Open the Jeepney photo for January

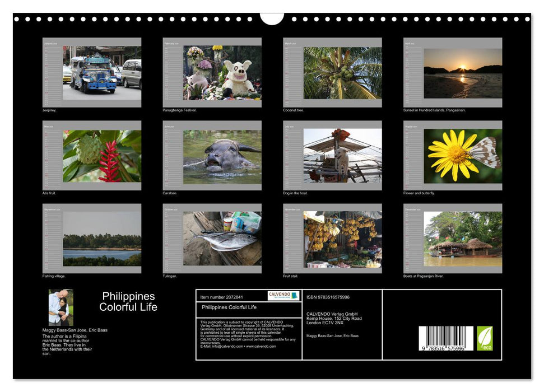[x=101, y=73]
